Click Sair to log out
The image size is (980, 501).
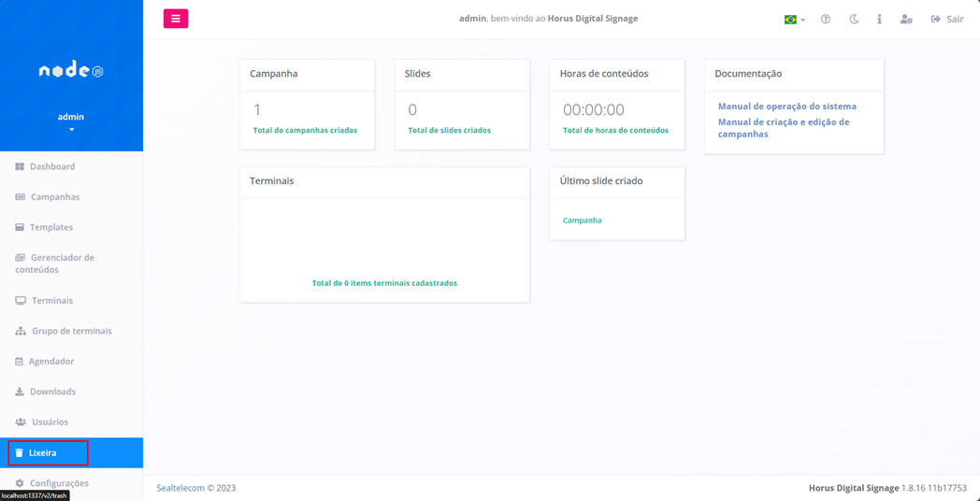pyautogui.click(x=946, y=20)
